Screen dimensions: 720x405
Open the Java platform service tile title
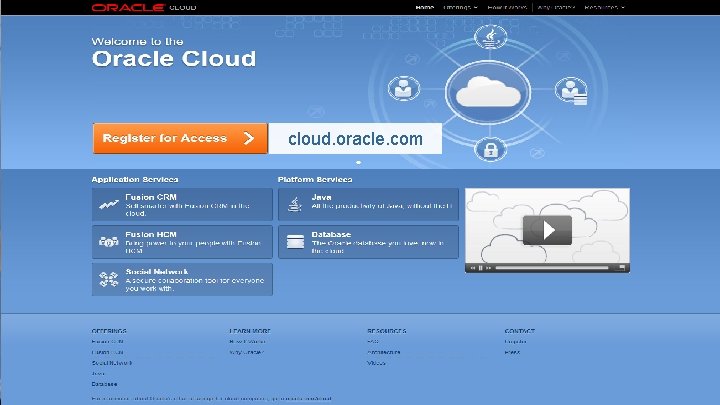pos(321,197)
